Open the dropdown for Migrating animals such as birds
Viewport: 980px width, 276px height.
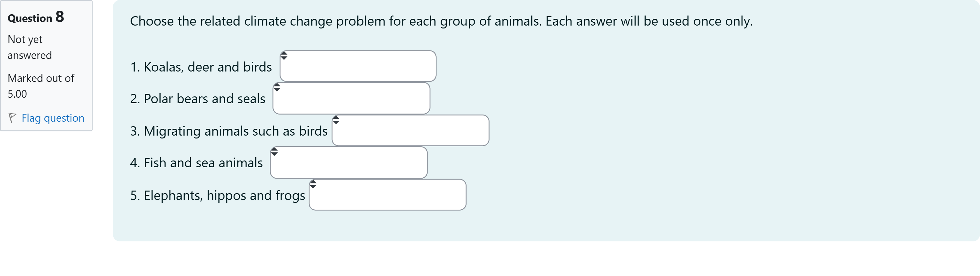coord(410,130)
